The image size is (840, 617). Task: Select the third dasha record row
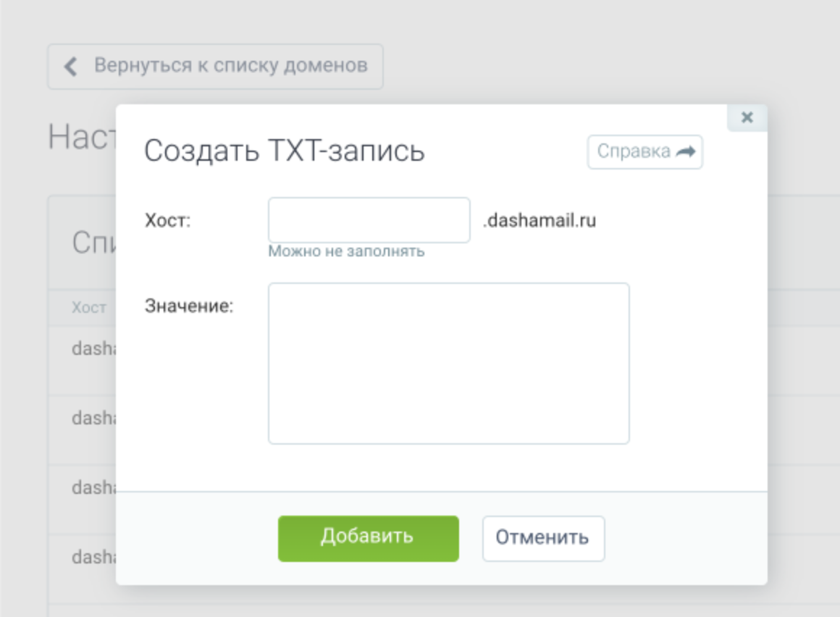click(93, 488)
